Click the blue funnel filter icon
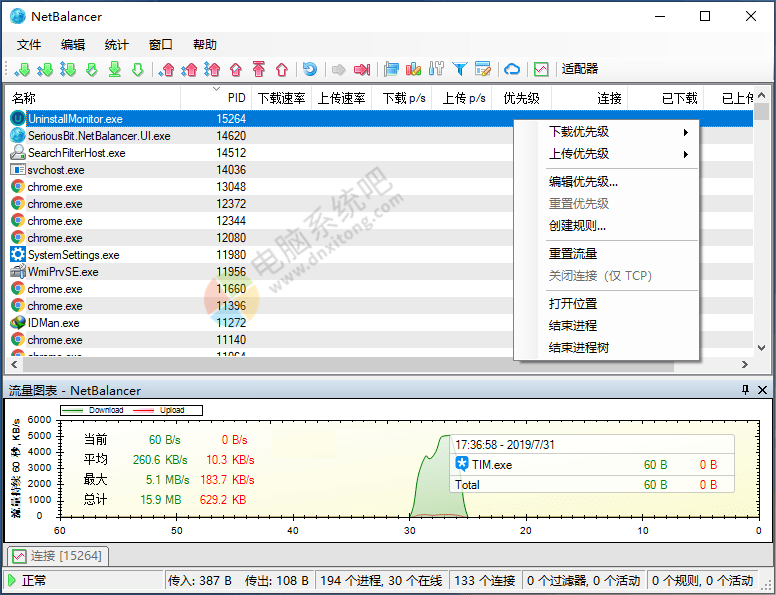 pyautogui.click(x=460, y=69)
